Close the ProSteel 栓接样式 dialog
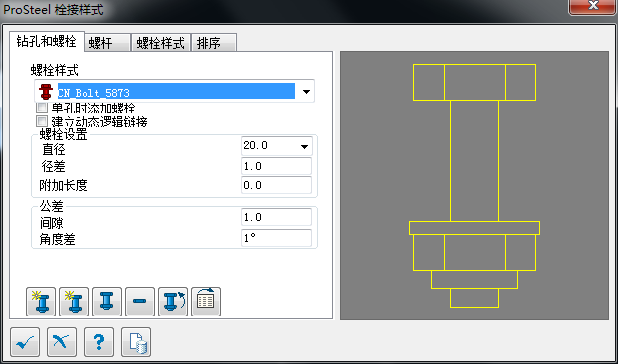The width and height of the screenshot is (618, 364). [593, 6]
